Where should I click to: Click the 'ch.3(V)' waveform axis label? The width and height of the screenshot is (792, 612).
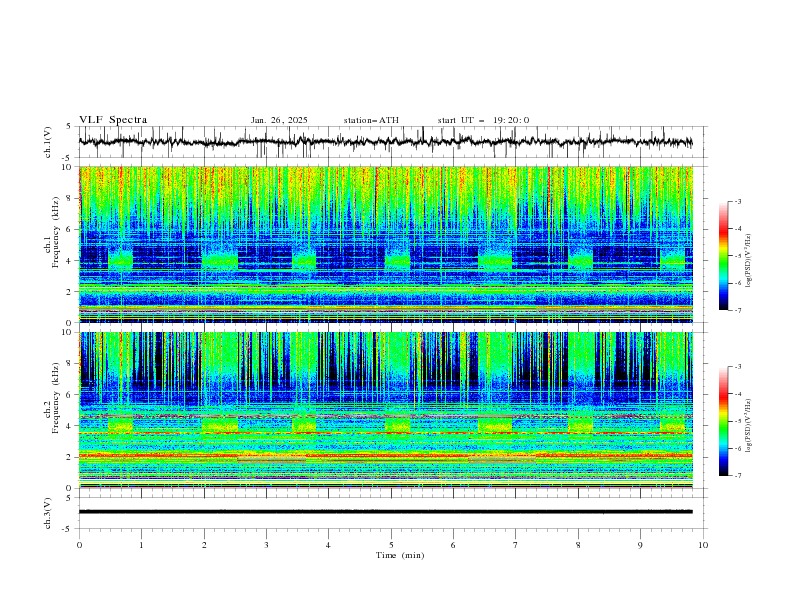(x=48, y=513)
